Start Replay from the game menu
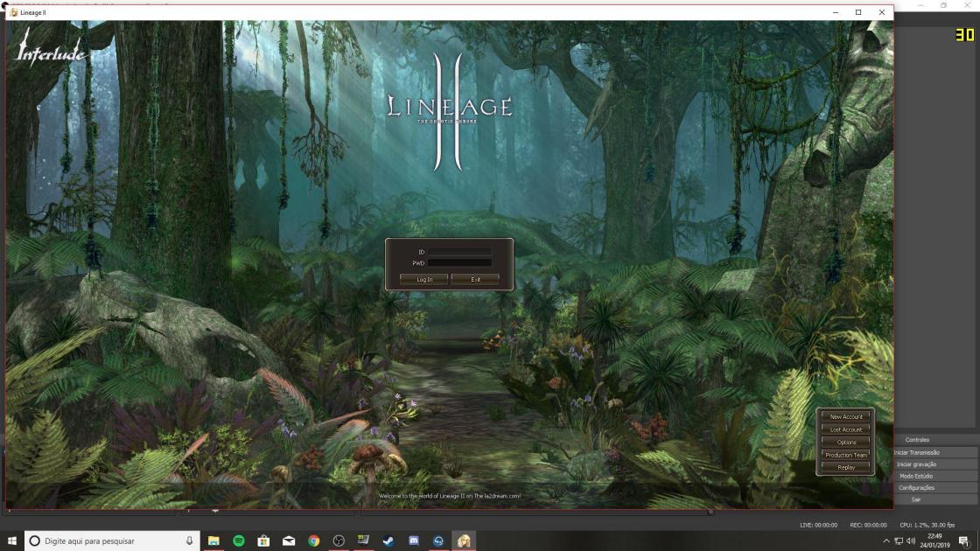Viewport: 980px width, 551px height. click(846, 468)
